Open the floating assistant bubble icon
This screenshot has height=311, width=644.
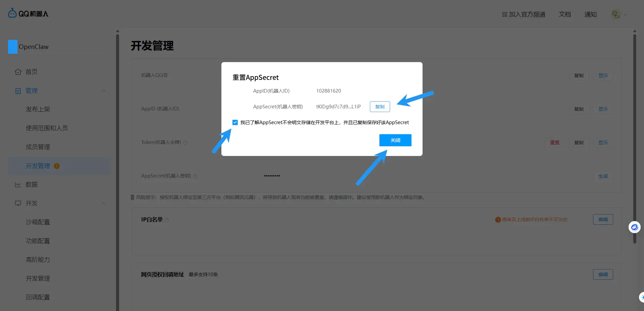point(634,227)
